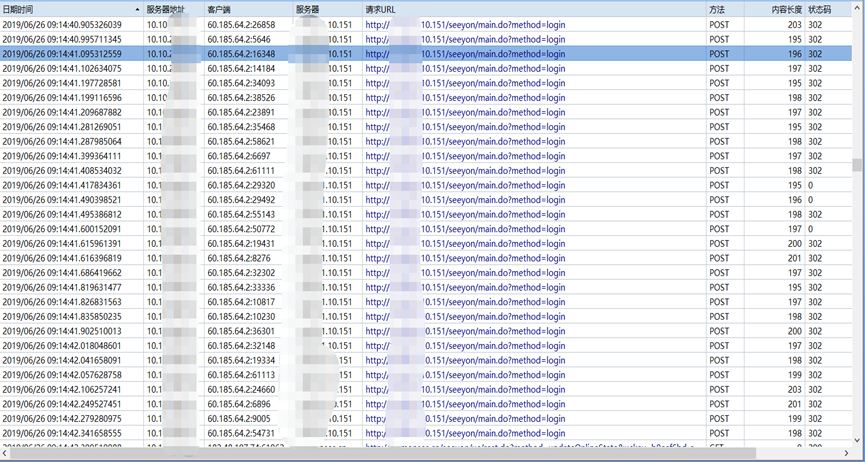Sort the table by 服务器地址 column
The height and width of the screenshot is (462, 865).
click(166, 9)
